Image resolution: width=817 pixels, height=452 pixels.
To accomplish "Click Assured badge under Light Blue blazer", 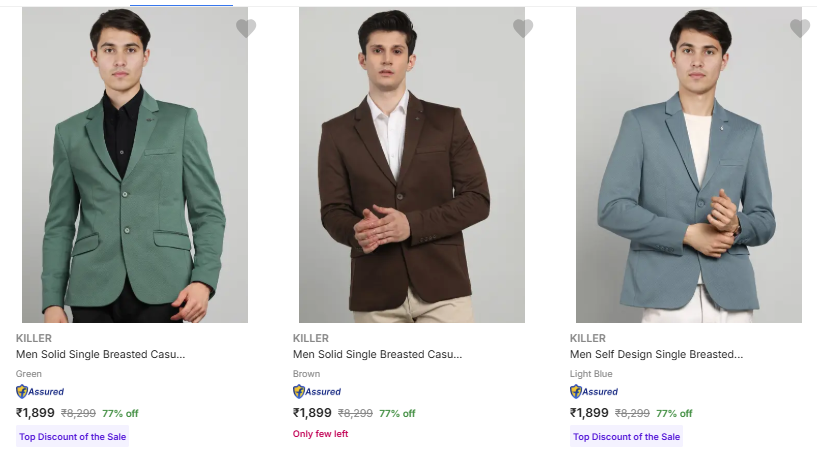I will [x=594, y=392].
